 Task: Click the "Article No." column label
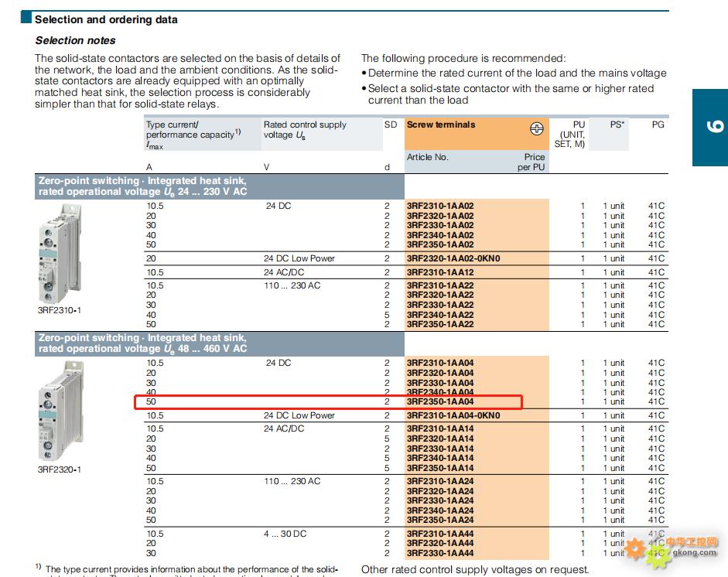pos(428,157)
